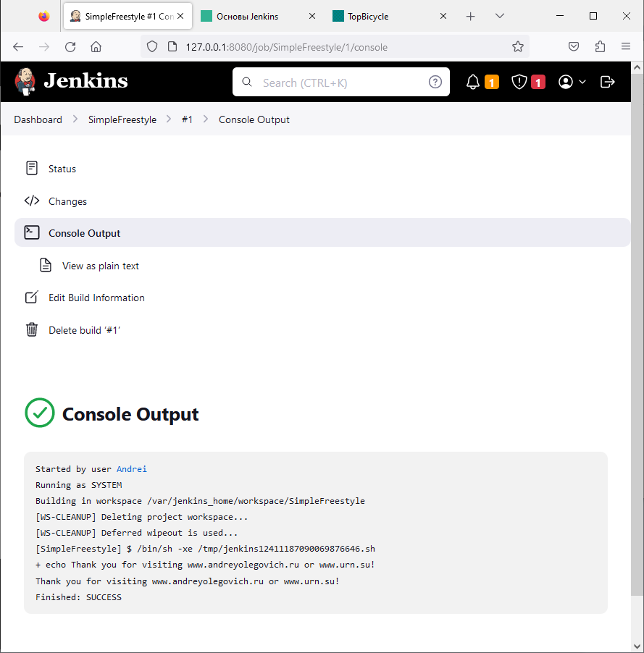Image resolution: width=644 pixels, height=653 pixels.
Task: Open the SimpleFreestyle breadcrumb link
Action: click(122, 119)
